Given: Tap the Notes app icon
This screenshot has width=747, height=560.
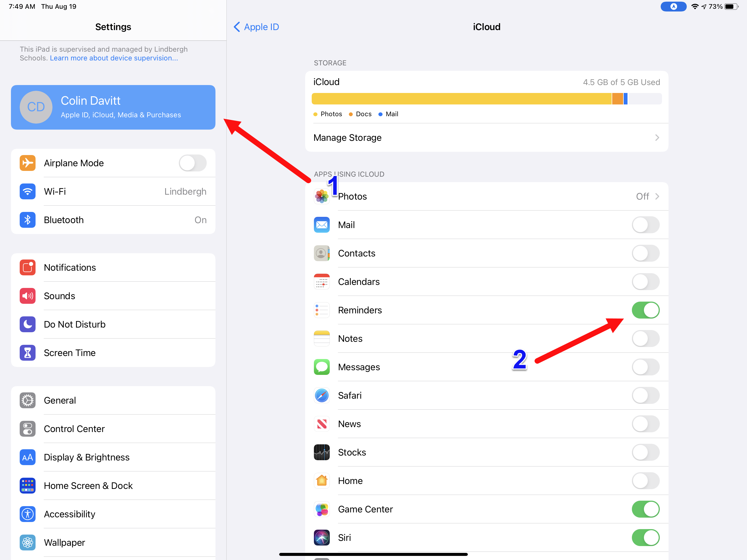Looking at the screenshot, I should click(322, 338).
